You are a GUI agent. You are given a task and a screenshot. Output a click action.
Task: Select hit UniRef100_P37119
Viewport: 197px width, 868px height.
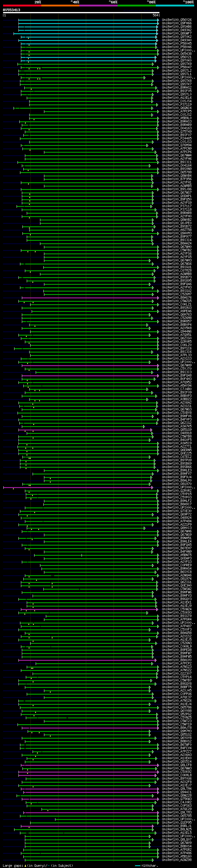[x=177, y=104]
